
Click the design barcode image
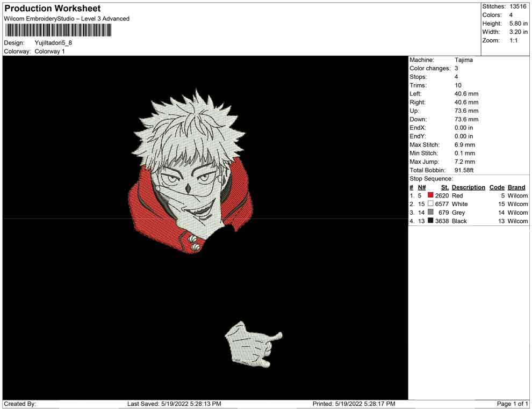(57, 30)
